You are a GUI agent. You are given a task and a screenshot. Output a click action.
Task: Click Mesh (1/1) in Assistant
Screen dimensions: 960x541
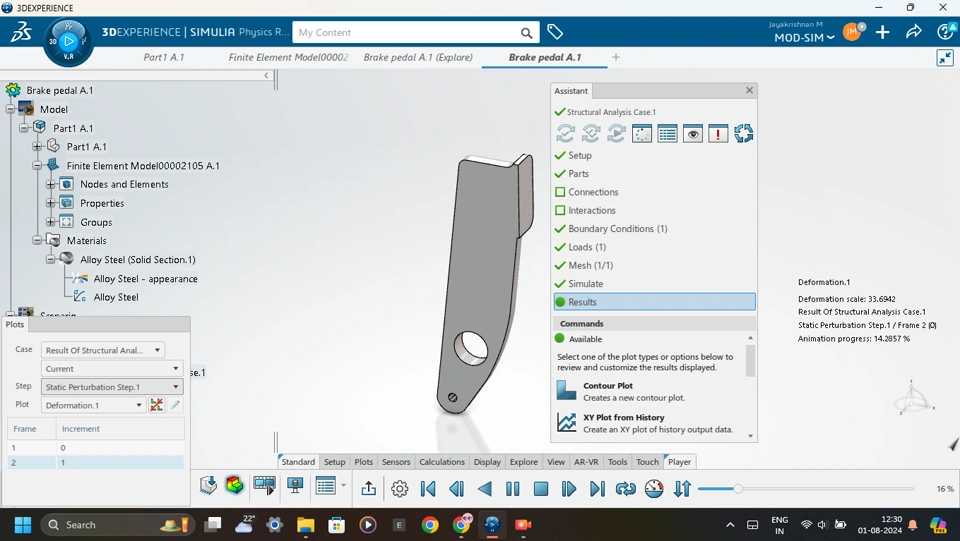point(590,266)
